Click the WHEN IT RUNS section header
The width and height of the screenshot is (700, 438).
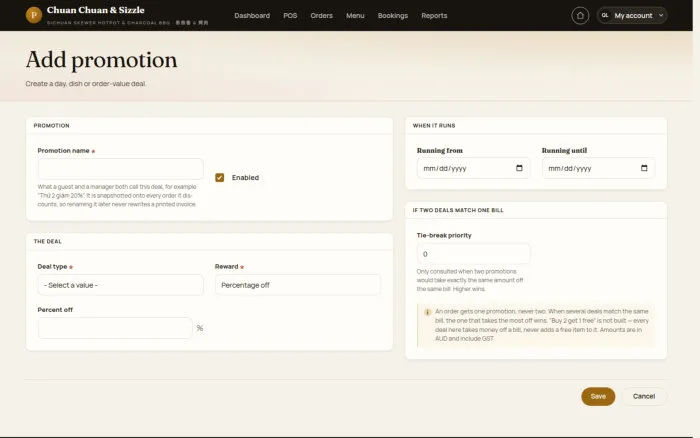tap(434, 125)
